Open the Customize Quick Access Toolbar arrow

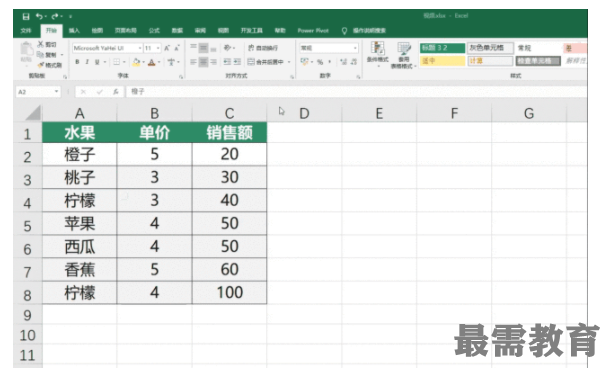pyautogui.click(x=70, y=16)
